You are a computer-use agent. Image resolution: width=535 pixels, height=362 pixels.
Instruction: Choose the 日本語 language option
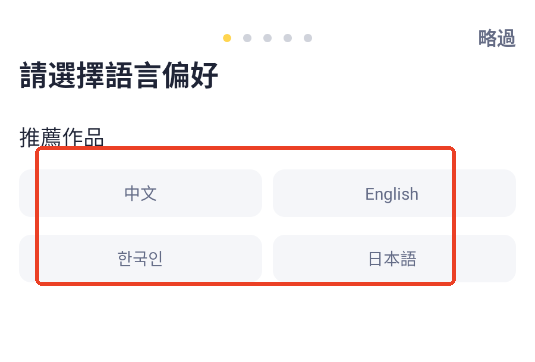click(394, 258)
